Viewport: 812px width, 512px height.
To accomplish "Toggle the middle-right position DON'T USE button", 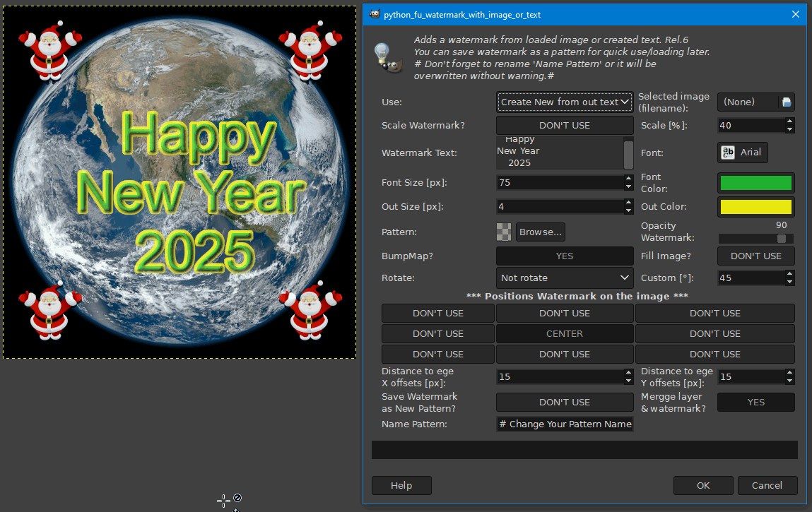I will (715, 334).
